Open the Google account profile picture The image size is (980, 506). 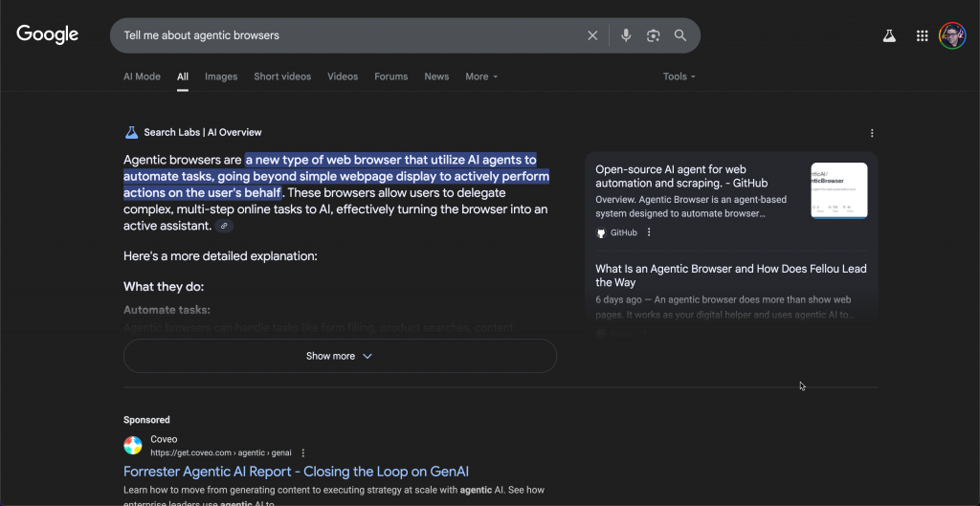(x=952, y=35)
